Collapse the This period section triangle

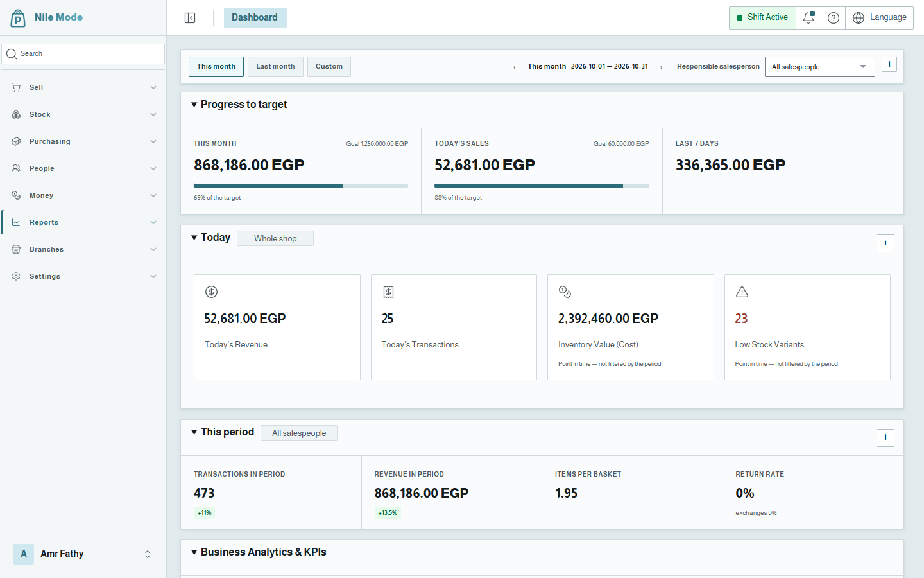point(194,432)
